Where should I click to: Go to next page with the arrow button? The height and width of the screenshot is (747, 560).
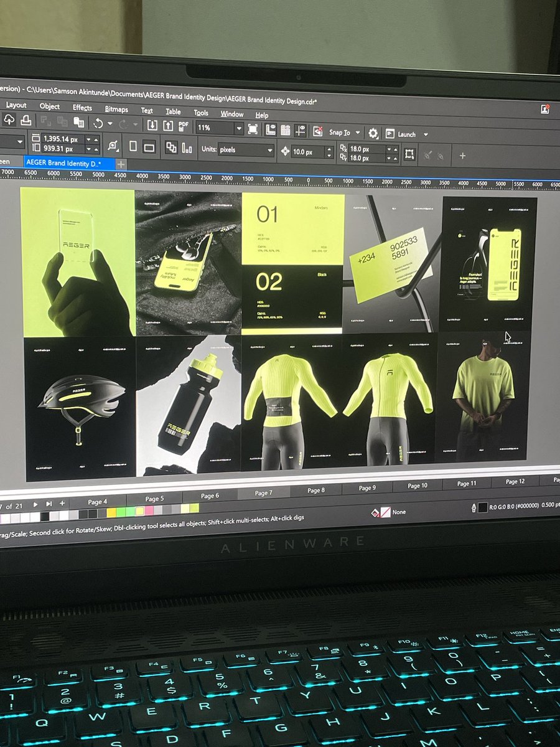(x=35, y=504)
